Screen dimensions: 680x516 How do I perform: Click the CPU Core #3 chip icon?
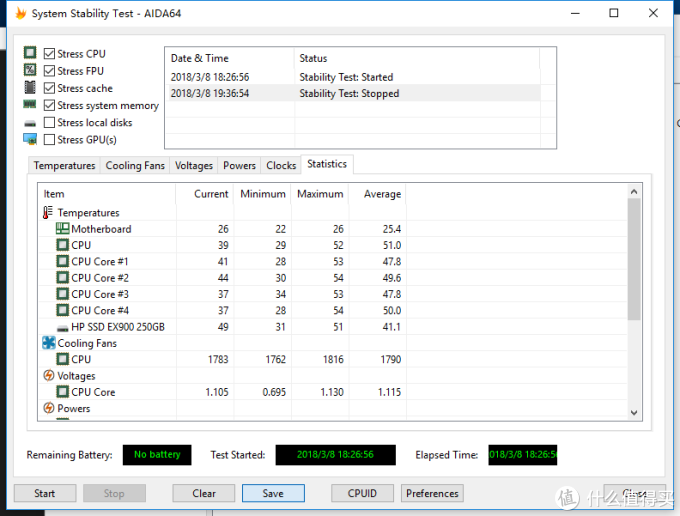tap(62, 294)
